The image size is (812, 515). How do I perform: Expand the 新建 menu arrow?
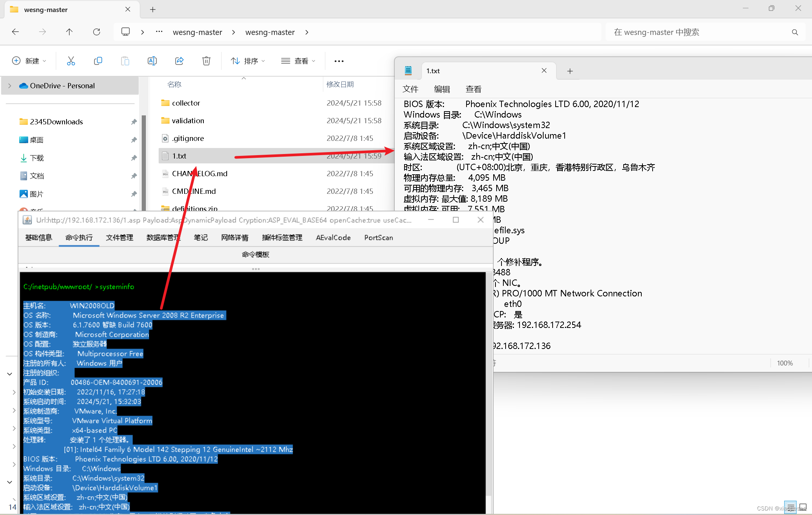coord(44,61)
